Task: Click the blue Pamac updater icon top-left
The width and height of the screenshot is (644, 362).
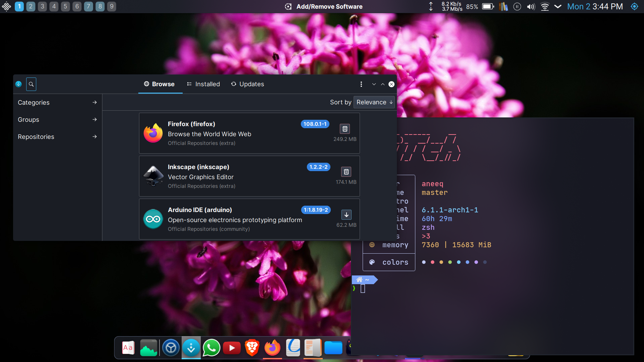Action: click(18, 84)
